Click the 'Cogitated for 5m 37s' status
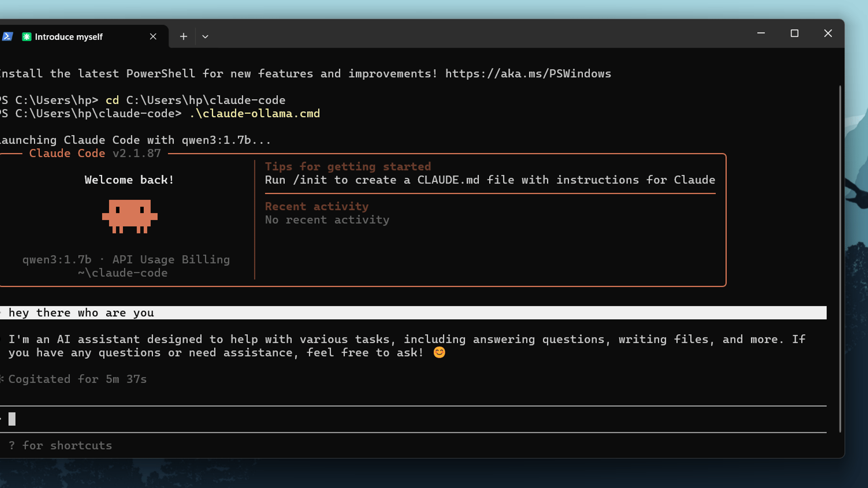This screenshot has height=488, width=868. [x=77, y=379]
